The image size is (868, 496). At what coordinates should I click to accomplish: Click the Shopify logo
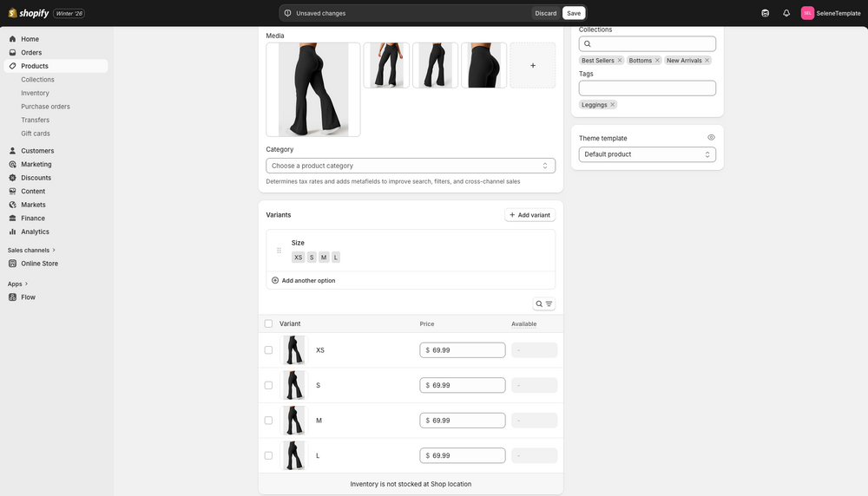(29, 13)
